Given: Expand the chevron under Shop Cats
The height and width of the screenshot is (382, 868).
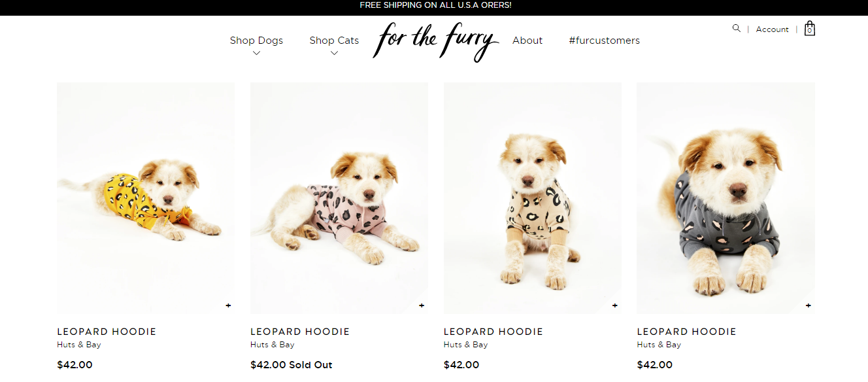Looking at the screenshot, I should (x=334, y=54).
